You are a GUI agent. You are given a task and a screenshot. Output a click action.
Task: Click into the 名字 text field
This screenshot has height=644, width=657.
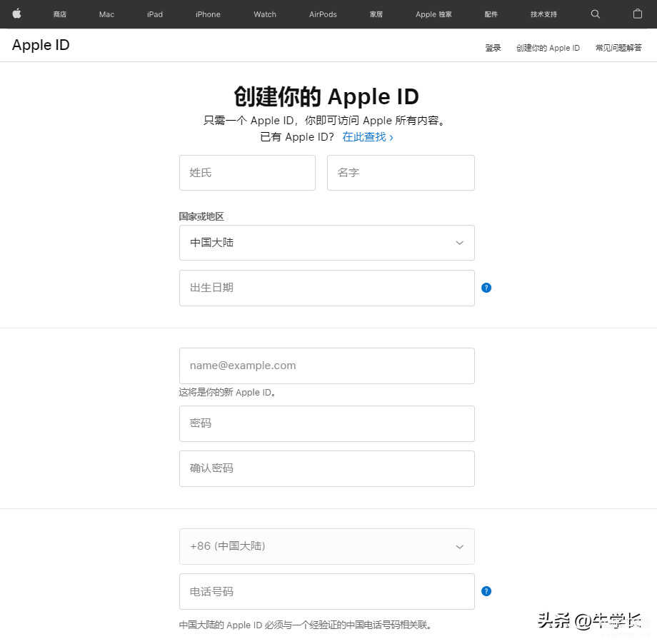(x=401, y=173)
